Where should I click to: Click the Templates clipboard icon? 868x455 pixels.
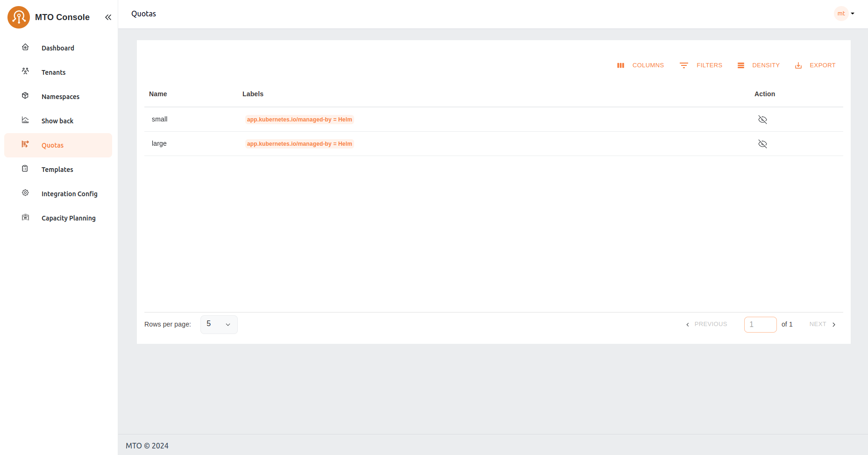25,169
